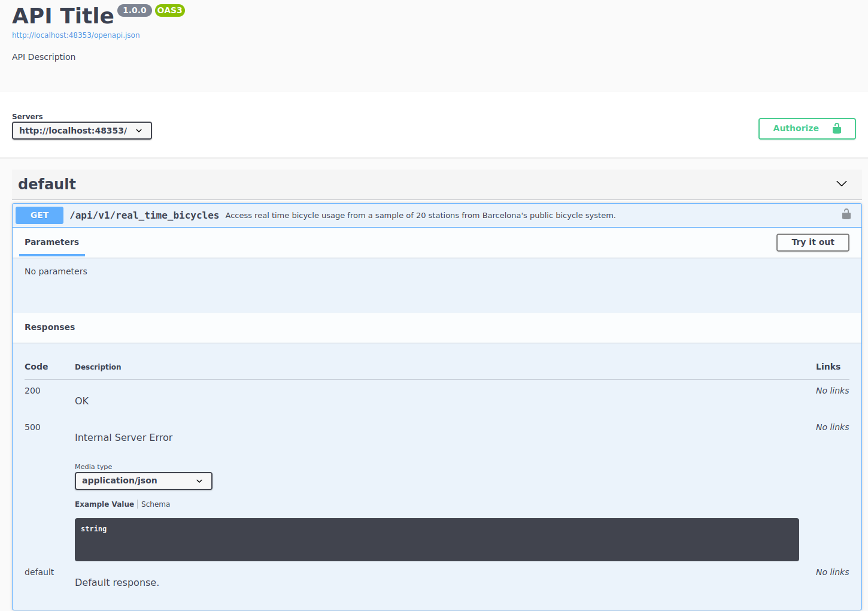The height and width of the screenshot is (611, 868).
Task: Open the Servers dropdown for localhost:48353
Action: click(82, 131)
